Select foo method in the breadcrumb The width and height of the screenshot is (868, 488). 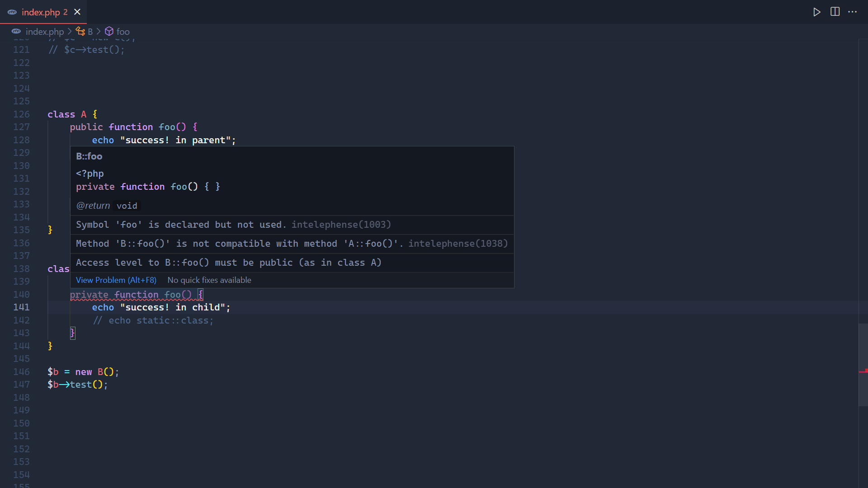[x=123, y=32]
